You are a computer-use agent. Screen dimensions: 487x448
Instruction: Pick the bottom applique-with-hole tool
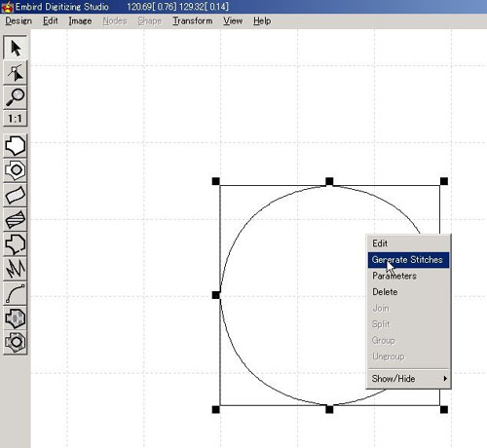click(x=16, y=343)
